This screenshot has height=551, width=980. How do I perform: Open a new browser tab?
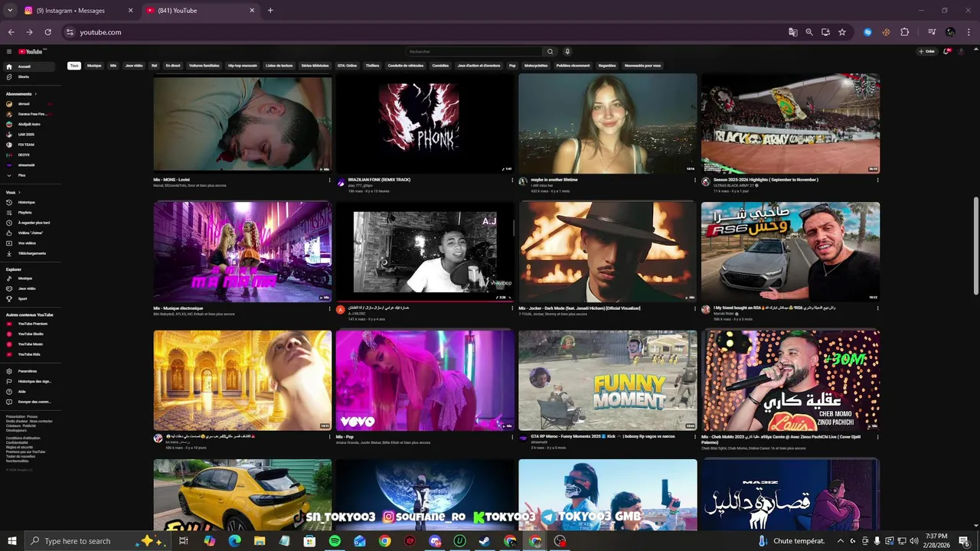pyautogui.click(x=270, y=11)
